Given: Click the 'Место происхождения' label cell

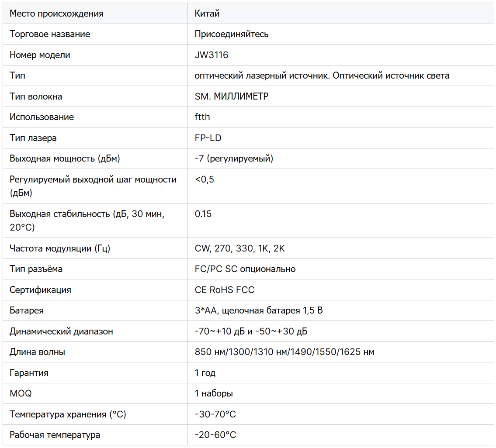Looking at the screenshot, I should (x=56, y=14).
